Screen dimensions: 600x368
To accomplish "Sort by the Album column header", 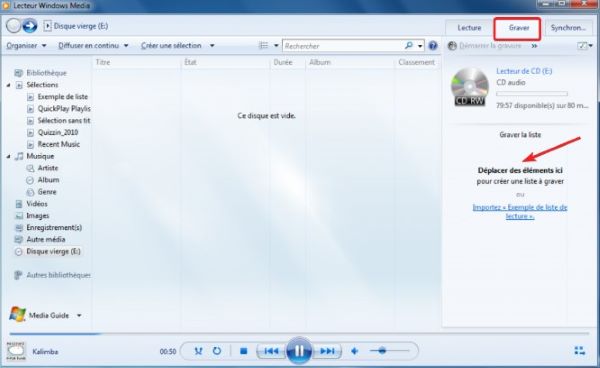I will (x=320, y=62).
